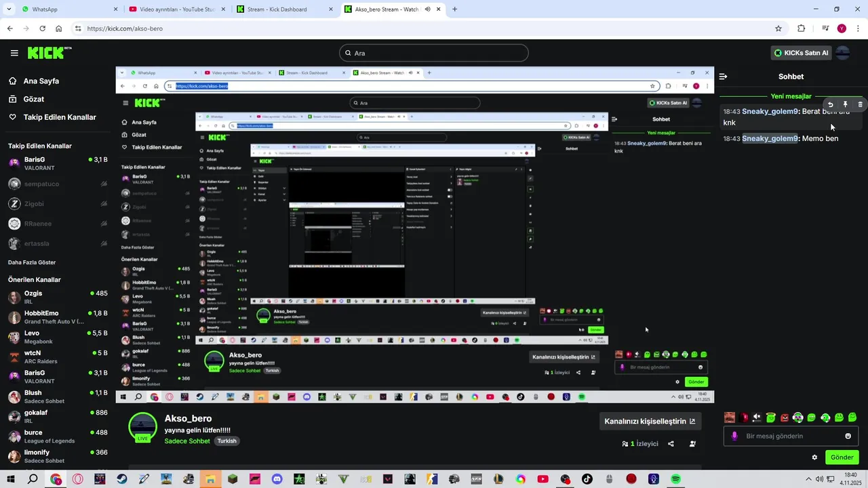Open chat settings gear icon
Viewport: 868px width, 488px height.
click(814, 457)
